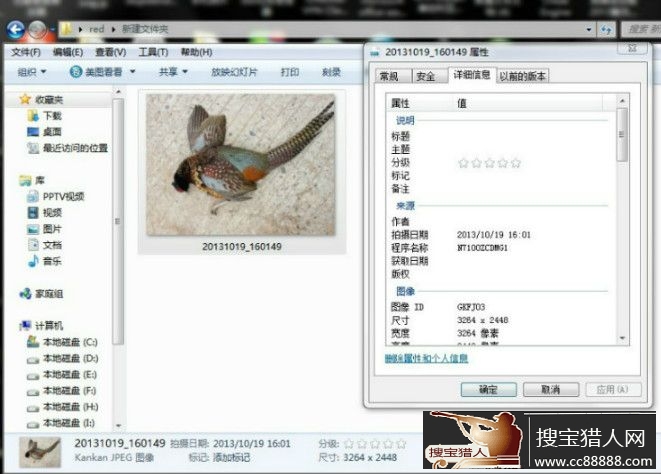Screen dimensions: 661x474
Task: Click properties list scrollbar down arrow
Action: [x=622, y=339]
